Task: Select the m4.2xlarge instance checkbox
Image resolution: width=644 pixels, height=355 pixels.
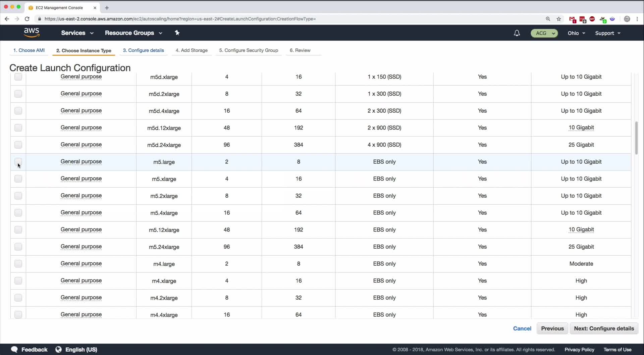Action: 18,298
